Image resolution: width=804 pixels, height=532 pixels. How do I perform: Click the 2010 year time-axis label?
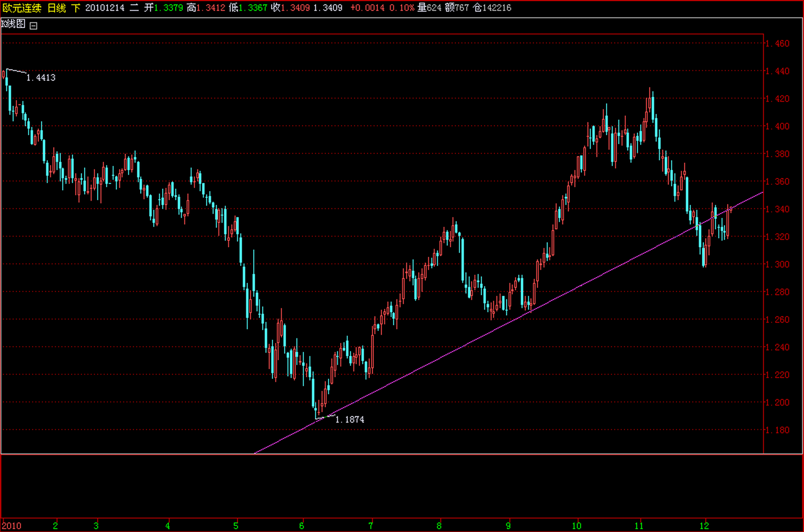(11, 526)
